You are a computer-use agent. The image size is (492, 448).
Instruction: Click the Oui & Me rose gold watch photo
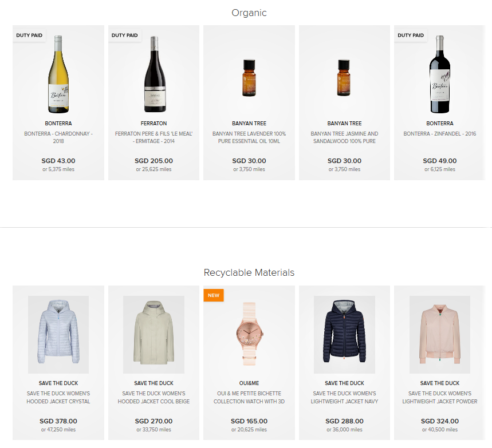pos(249,335)
